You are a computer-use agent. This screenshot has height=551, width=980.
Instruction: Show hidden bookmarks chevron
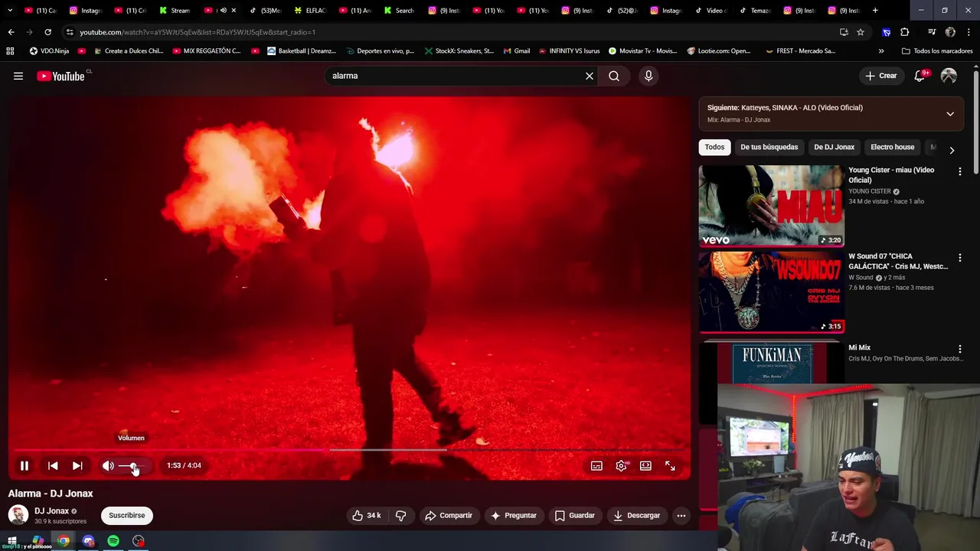point(881,51)
